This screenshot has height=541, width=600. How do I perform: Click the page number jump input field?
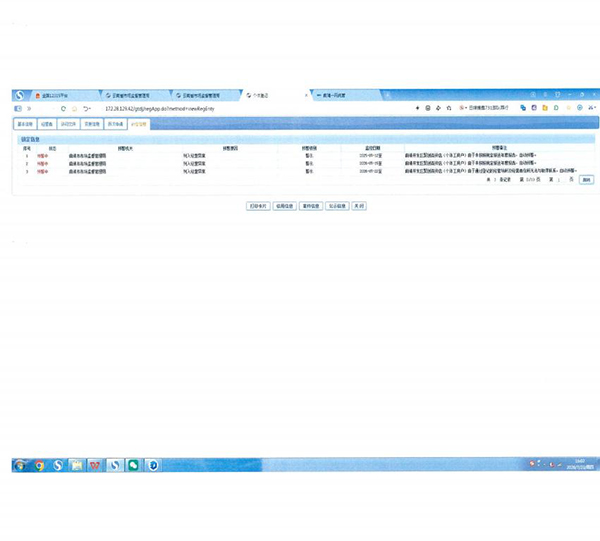pyautogui.click(x=563, y=179)
